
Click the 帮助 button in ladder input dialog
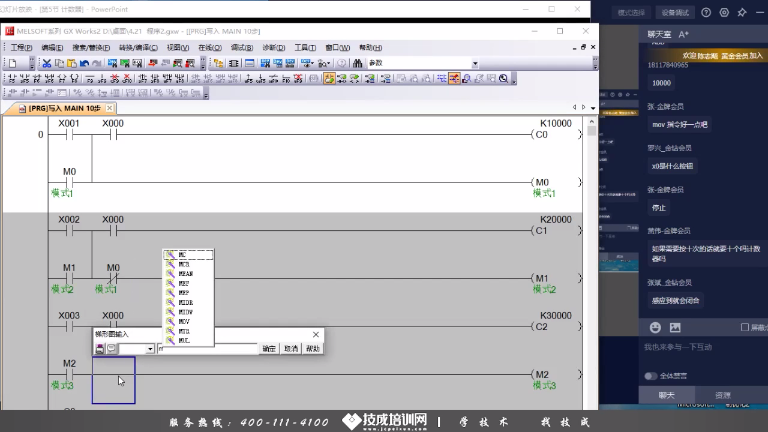[x=312, y=349]
